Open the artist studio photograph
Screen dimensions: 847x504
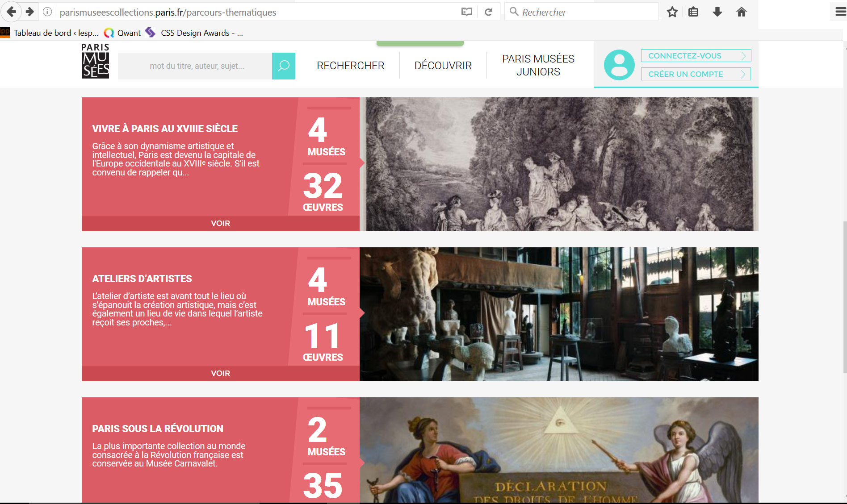click(x=559, y=314)
